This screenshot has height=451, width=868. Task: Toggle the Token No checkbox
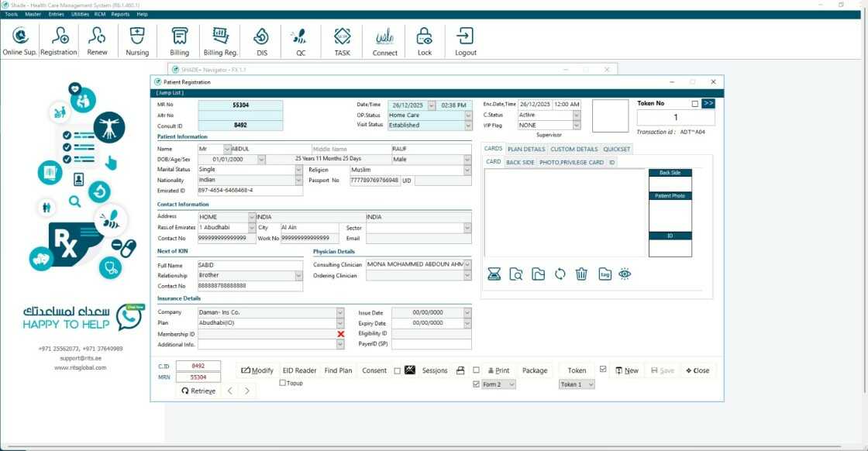click(x=694, y=104)
